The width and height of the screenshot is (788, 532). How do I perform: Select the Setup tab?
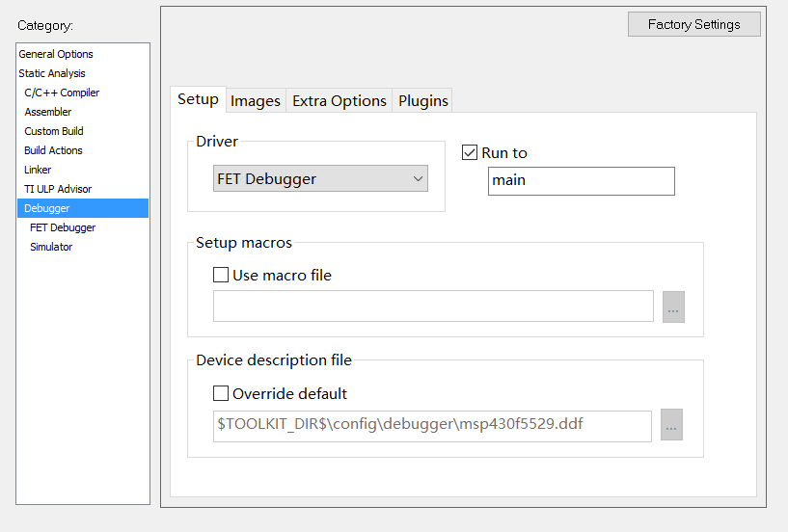[198, 99]
